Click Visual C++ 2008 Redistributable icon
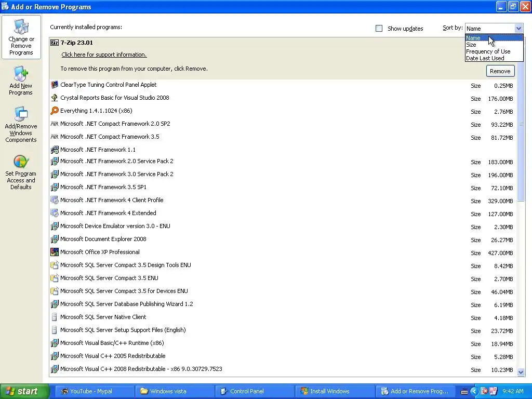The image size is (532, 399). coord(54,369)
